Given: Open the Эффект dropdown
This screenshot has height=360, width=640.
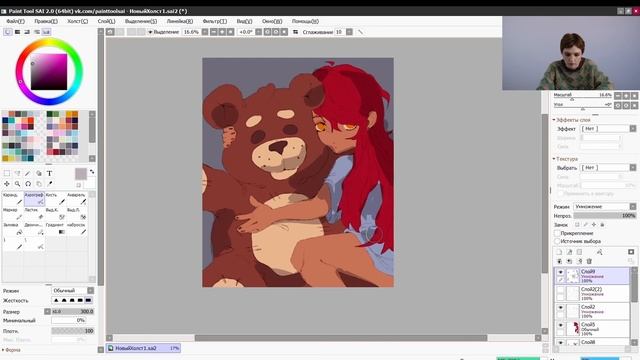Looking at the screenshot, I should point(608,129).
